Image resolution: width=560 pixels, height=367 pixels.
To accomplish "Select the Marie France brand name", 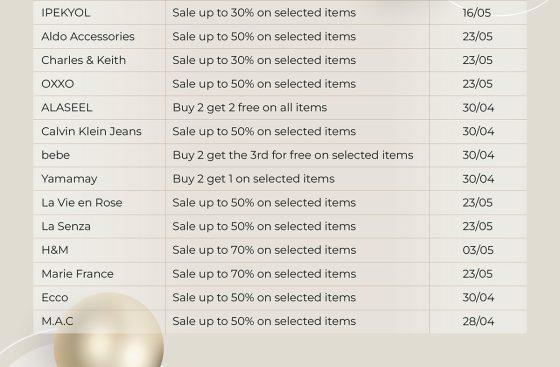I will (x=78, y=274).
